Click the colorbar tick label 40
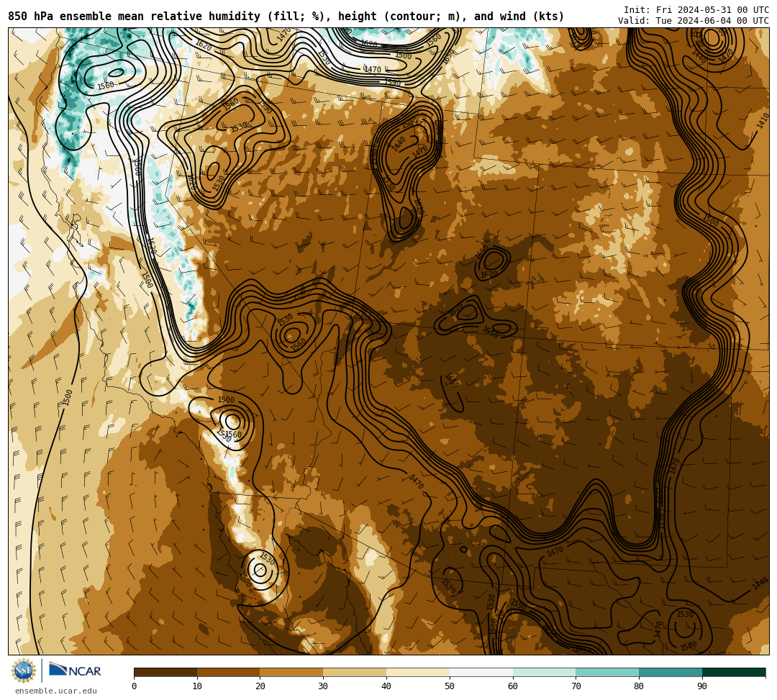Viewport: 777px width, 700px height. click(x=386, y=686)
